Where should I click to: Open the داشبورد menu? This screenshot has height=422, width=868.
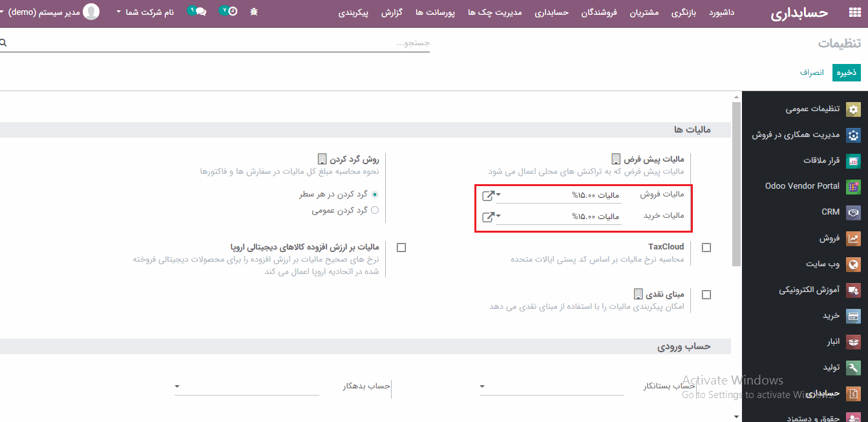tap(721, 12)
